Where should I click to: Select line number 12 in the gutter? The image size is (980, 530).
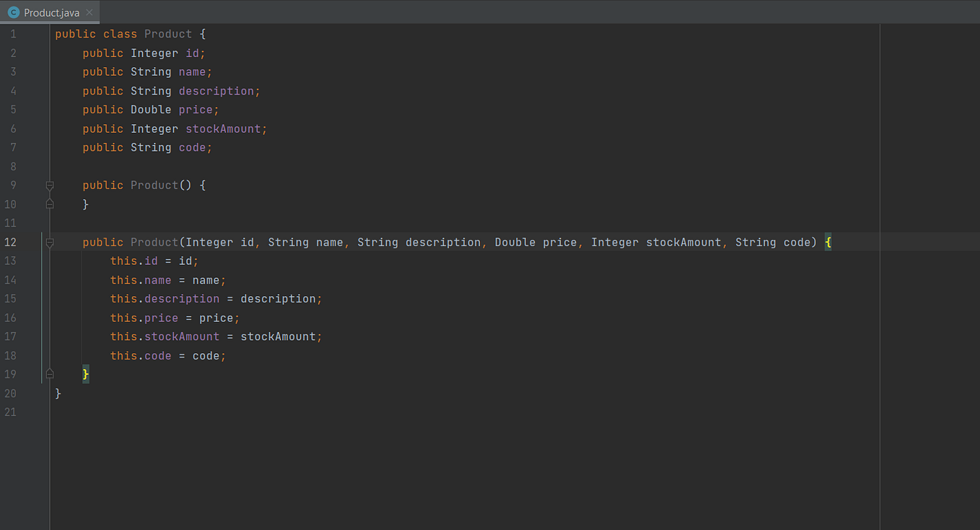[x=10, y=242]
